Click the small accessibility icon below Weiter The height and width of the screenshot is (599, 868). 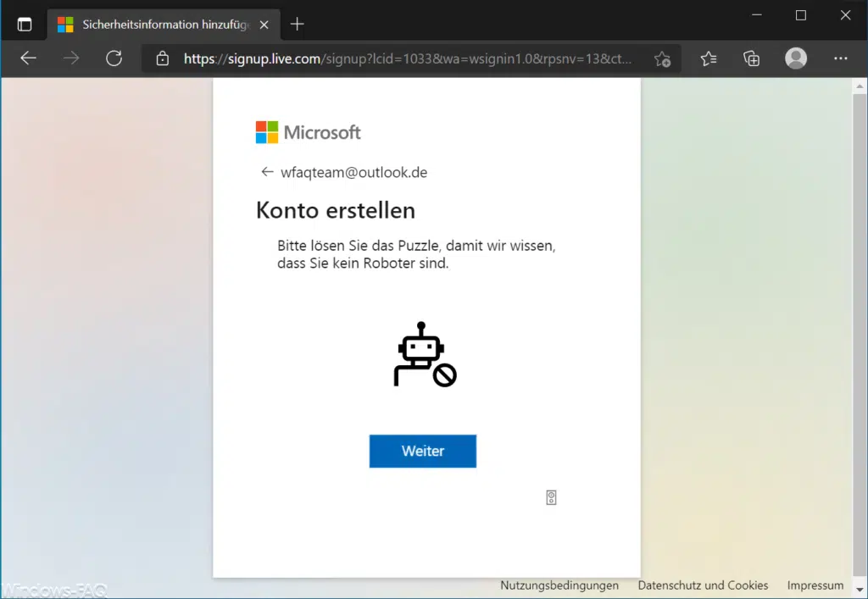point(551,497)
